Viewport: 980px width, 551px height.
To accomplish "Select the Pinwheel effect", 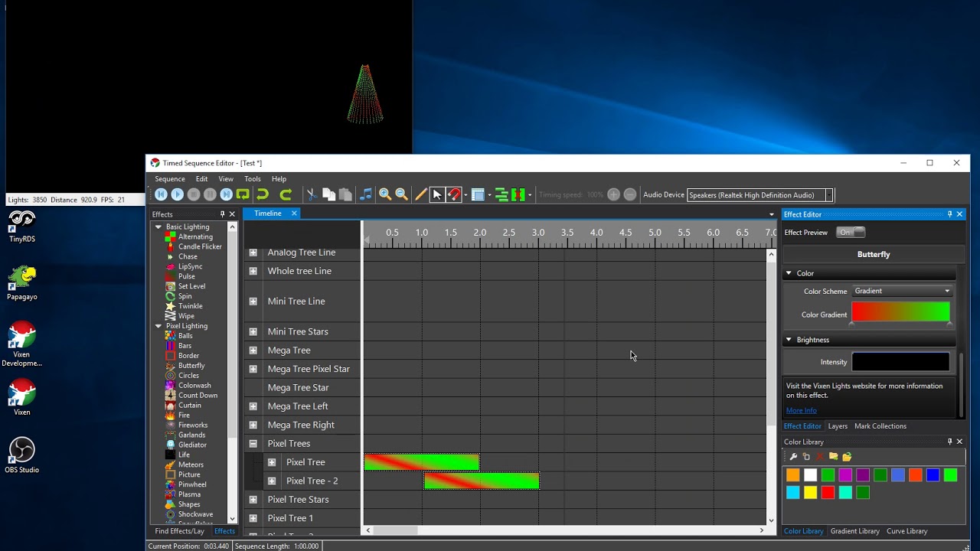I will 192,484.
